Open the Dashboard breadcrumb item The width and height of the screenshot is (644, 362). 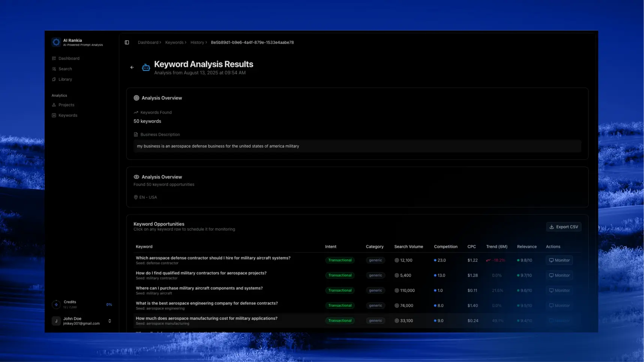coord(148,42)
